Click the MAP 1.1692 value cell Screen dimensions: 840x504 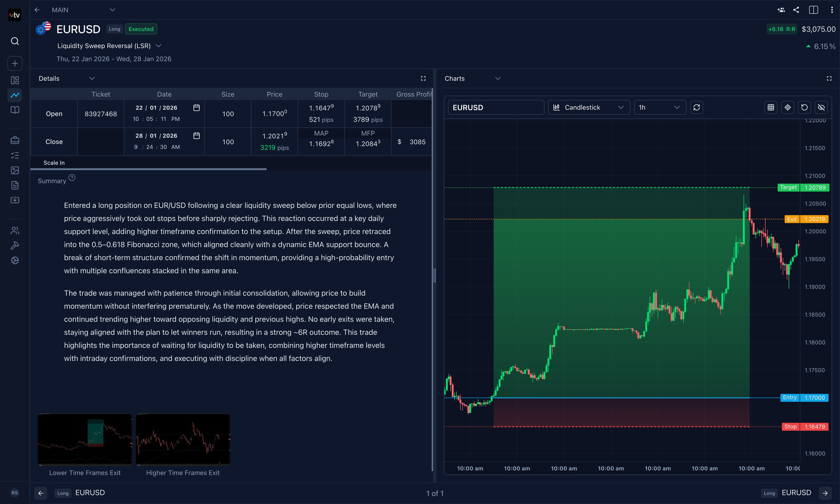tap(321, 144)
